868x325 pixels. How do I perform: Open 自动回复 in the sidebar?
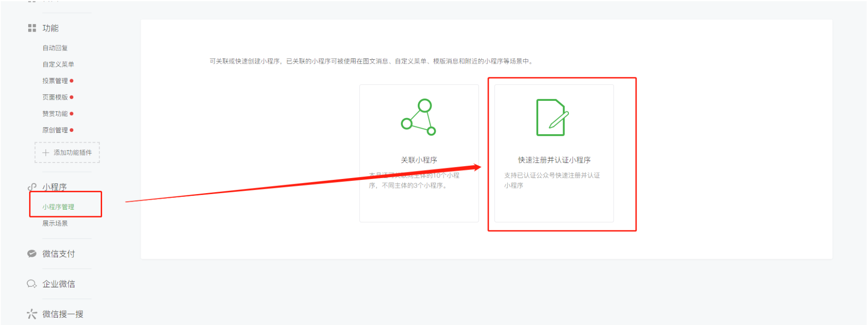[x=55, y=48]
